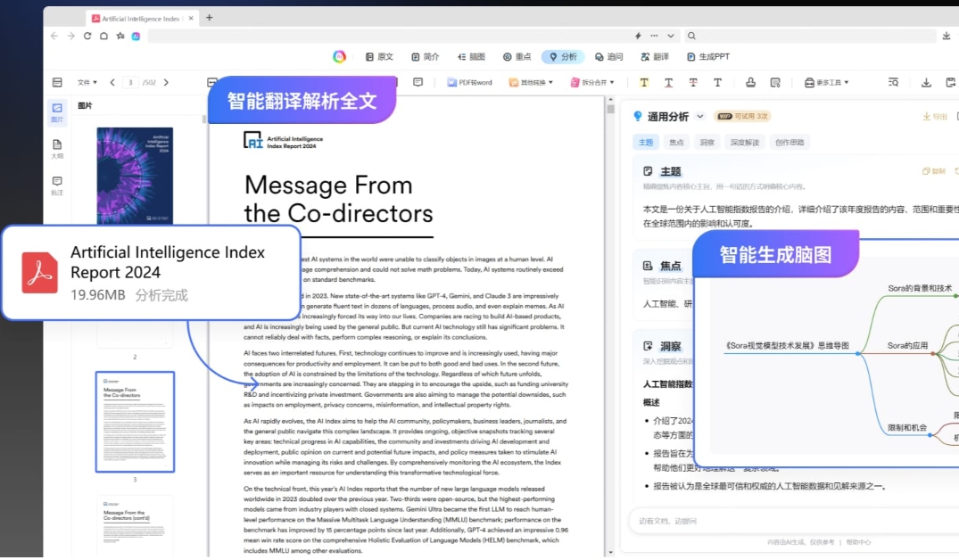Select the strikethrough text tool
Image resolution: width=959 pixels, height=560 pixels.
pyautogui.click(x=693, y=81)
